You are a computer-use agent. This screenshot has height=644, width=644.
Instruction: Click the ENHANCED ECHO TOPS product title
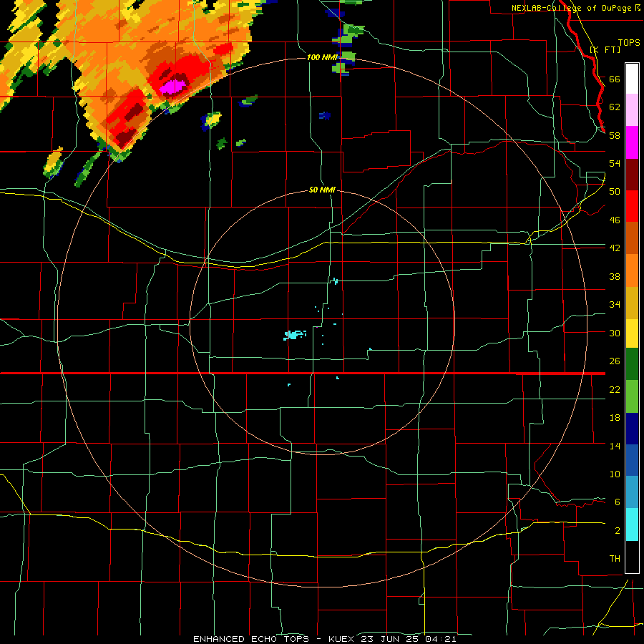pos(251,639)
